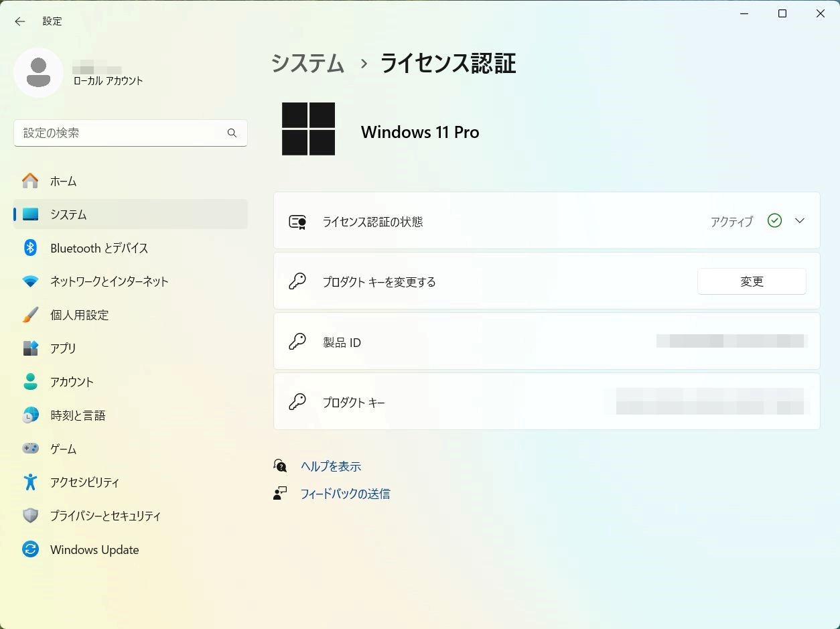Open プライバシーとセキュリティ settings

click(x=131, y=516)
